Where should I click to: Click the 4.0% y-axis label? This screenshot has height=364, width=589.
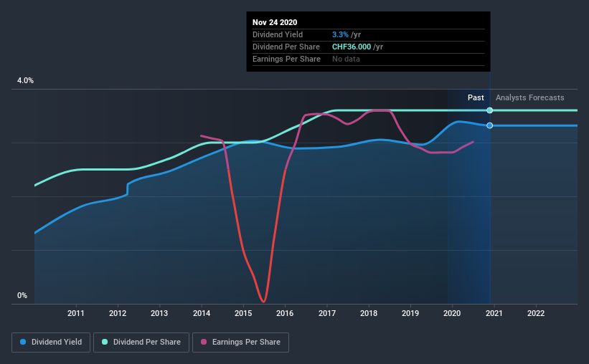[x=25, y=81]
